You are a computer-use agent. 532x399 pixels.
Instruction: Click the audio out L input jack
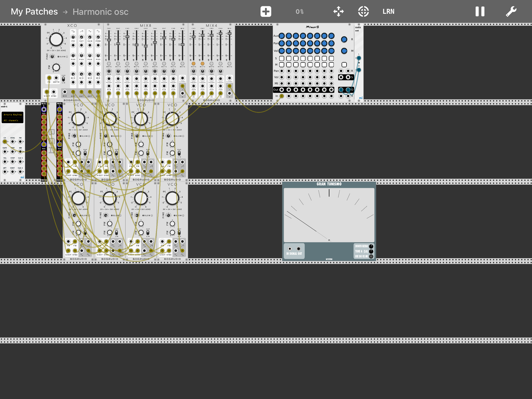[359, 58]
